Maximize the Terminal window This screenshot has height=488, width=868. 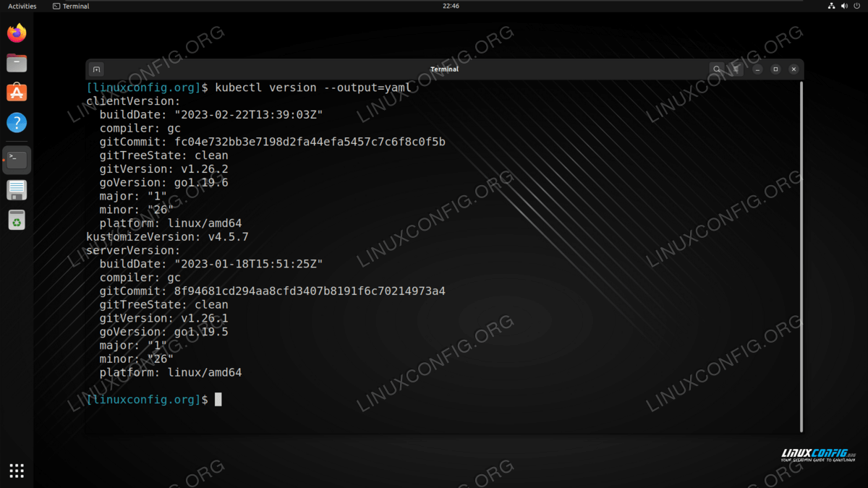[775, 69]
